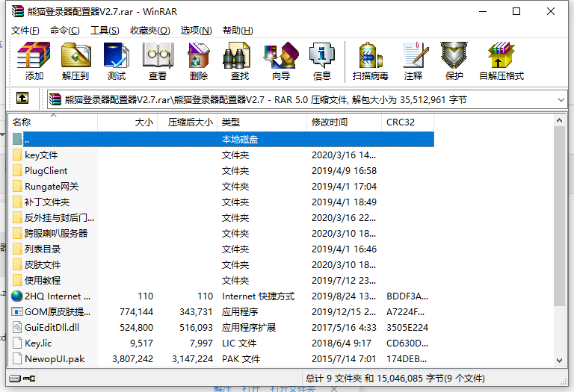
Task: Click the SFX (自解压格式) icon
Action: pyautogui.click(x=502, y=55)
